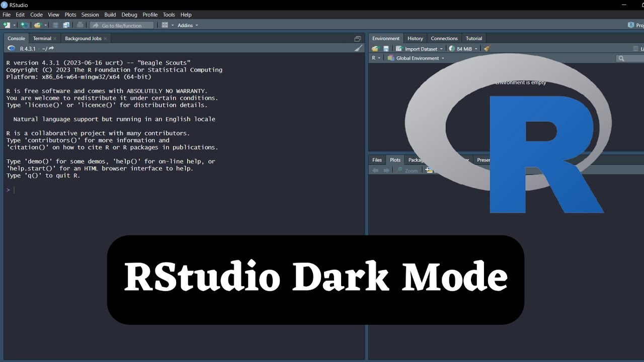Switch to the History tab
This screenshot has width=644, height=362.
point(415,38)
